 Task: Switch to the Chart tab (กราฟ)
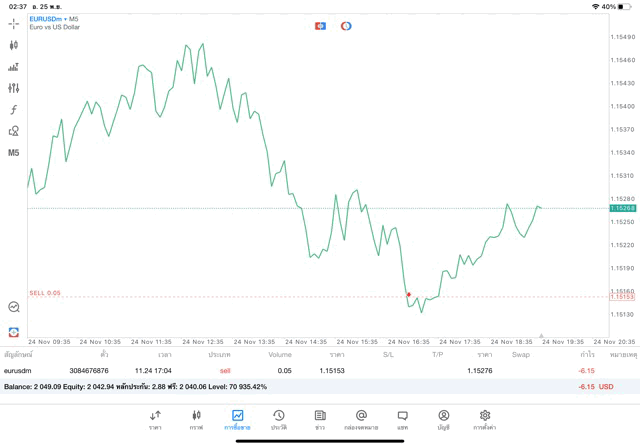pos(196,419)
